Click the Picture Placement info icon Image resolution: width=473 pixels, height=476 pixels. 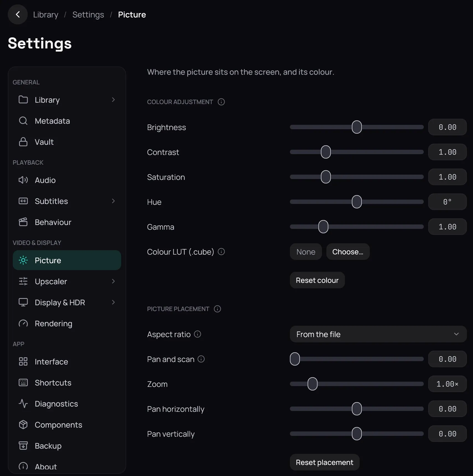point(217,309)
